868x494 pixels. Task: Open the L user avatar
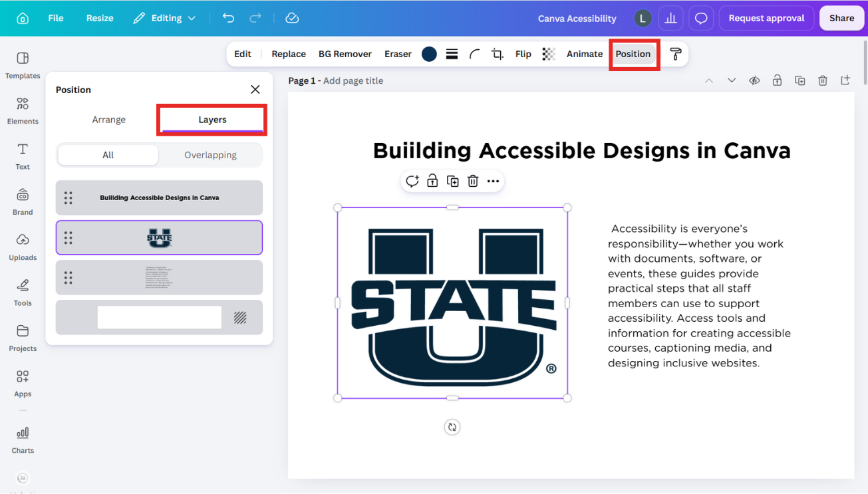click(x=642, y=19)
